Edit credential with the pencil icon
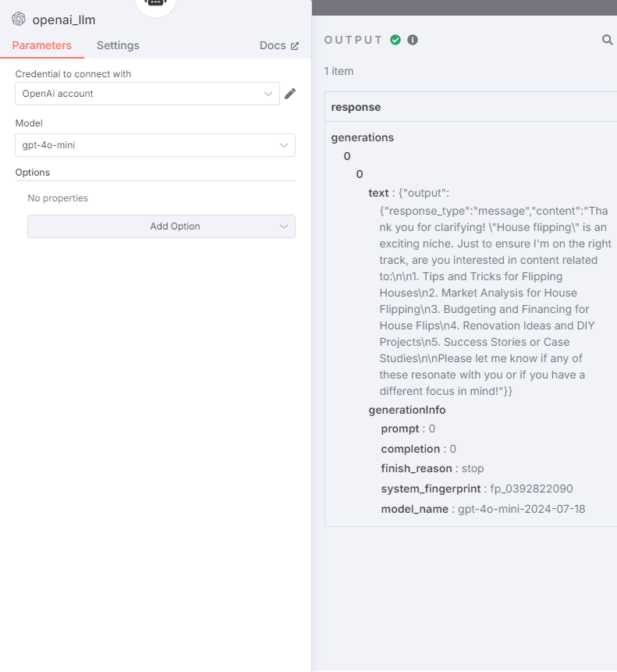The width and height of the screenshot is (617, 672). tap(290, 94)
